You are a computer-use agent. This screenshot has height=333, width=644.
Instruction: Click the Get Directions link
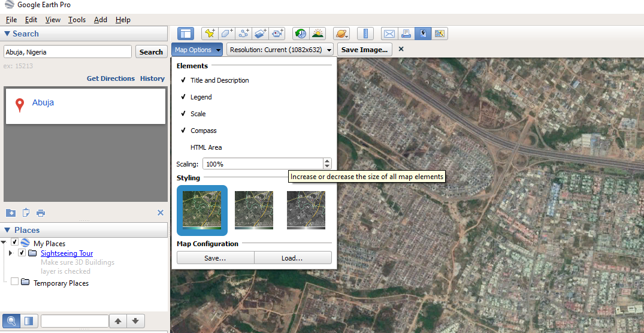[x=111, y=78]
